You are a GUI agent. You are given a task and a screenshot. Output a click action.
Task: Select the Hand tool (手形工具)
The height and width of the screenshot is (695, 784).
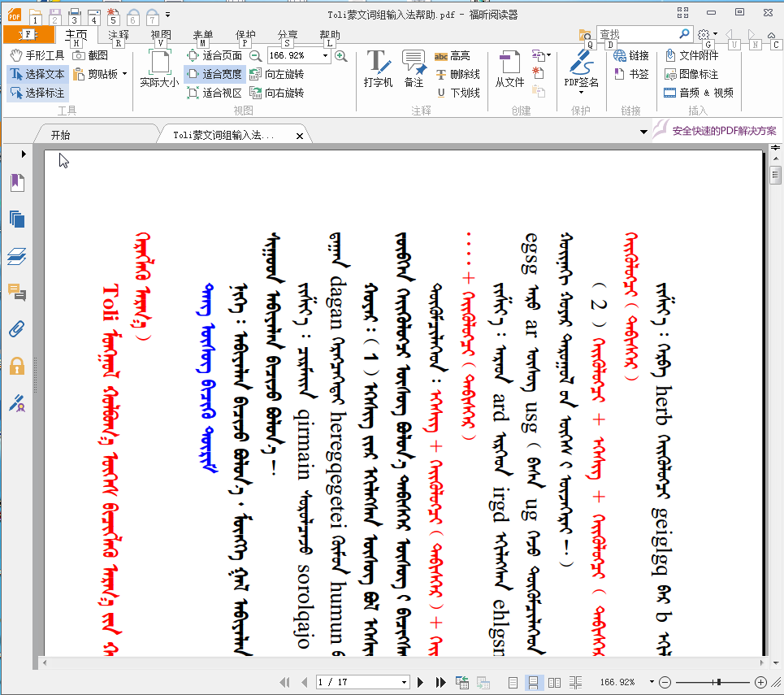(x=37, y=55)
